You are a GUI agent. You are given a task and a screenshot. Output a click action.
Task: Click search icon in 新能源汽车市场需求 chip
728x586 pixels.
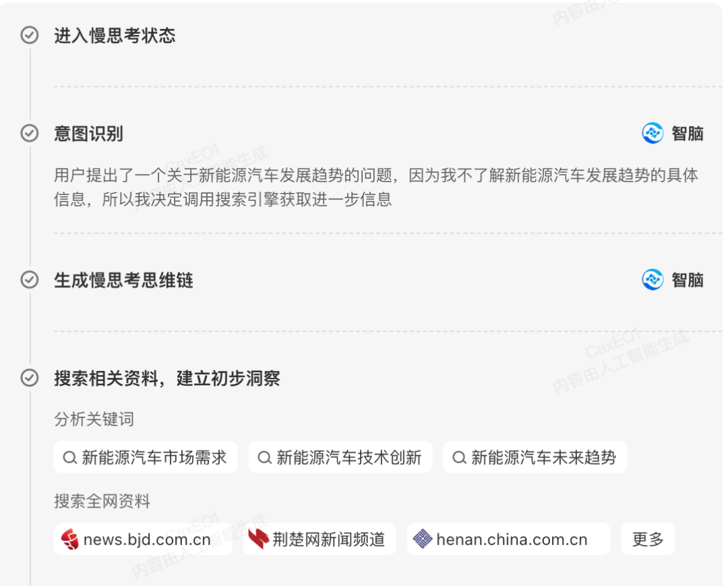click(x=69, y=458)
